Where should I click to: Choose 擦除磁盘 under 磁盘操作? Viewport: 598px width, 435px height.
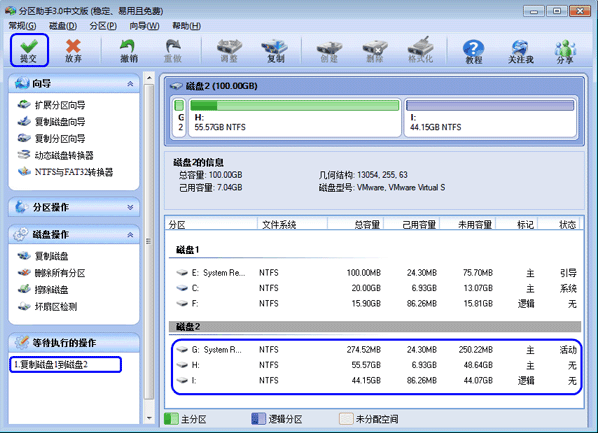click(x=43, y=289)
